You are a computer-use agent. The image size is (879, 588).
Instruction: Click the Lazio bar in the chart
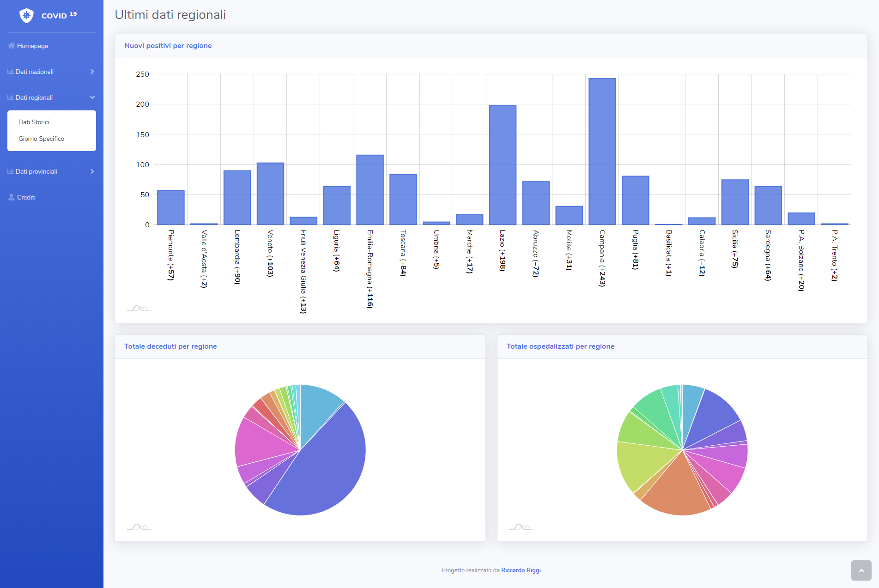point(503,165)
